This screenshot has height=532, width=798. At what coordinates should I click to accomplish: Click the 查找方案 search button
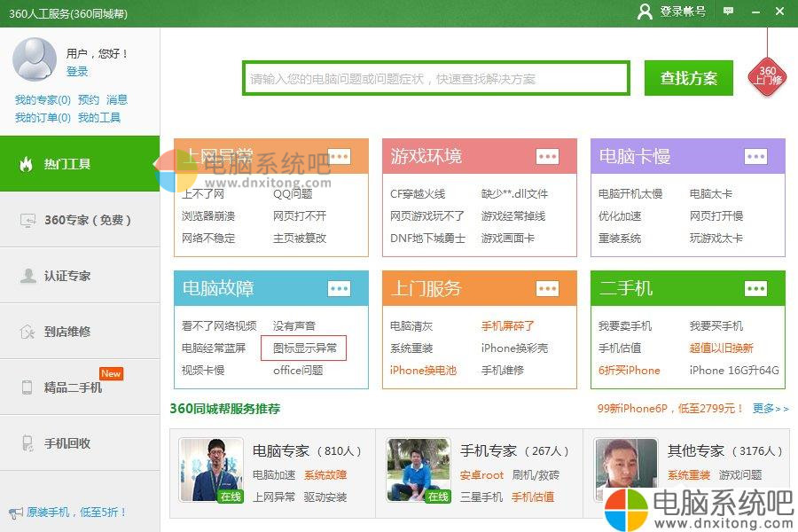[689, 78]
